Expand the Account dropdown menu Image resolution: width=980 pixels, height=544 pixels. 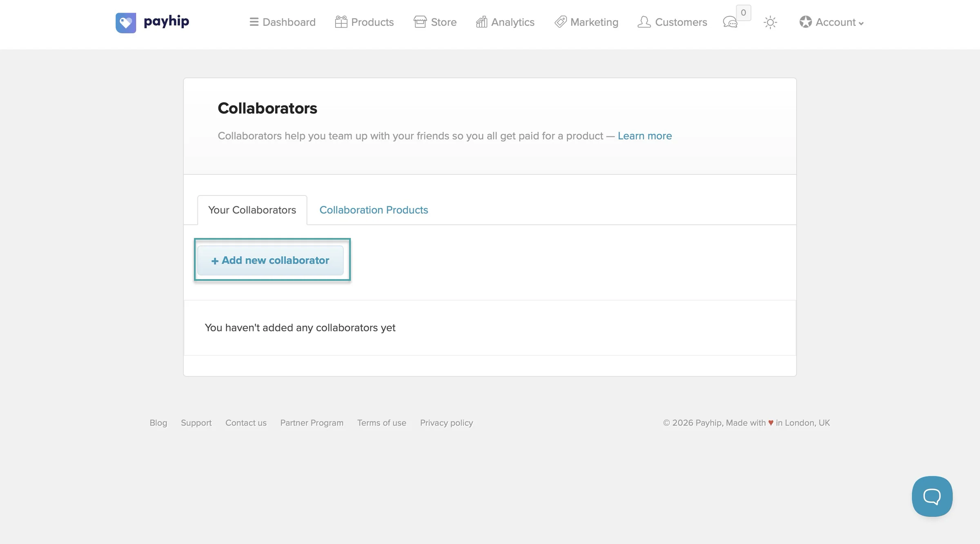tap(831, 22)
